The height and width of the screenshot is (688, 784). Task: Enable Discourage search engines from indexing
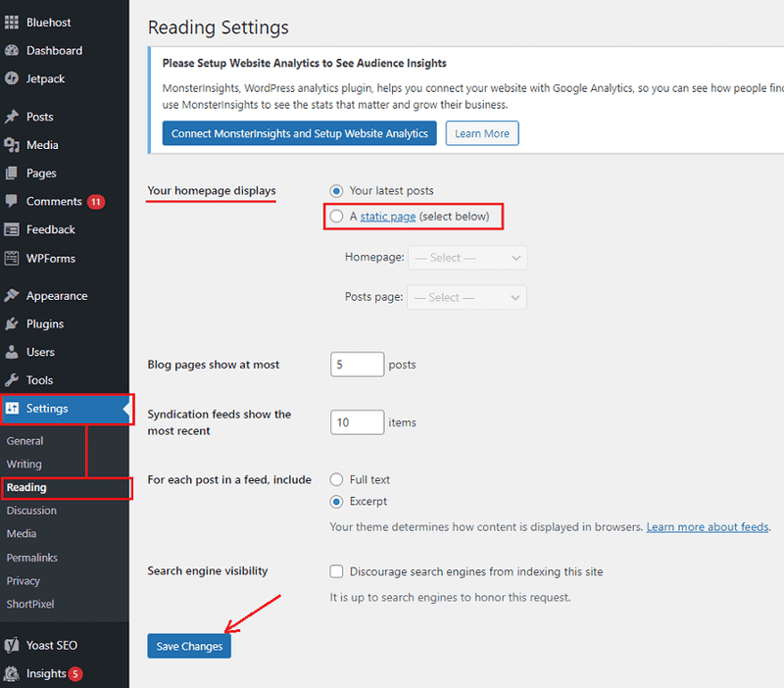[x=336, y=571]
